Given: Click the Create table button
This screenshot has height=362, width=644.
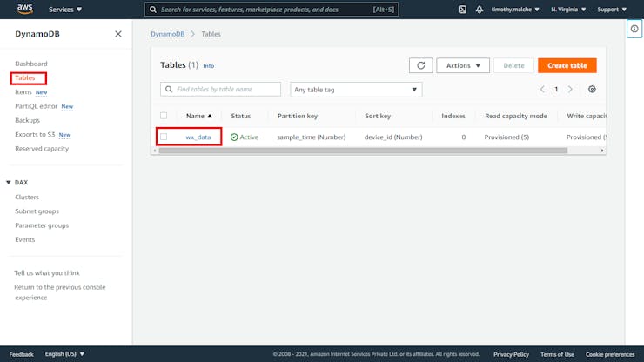Looking at the screenshot, I should click(x=567, y=65).
